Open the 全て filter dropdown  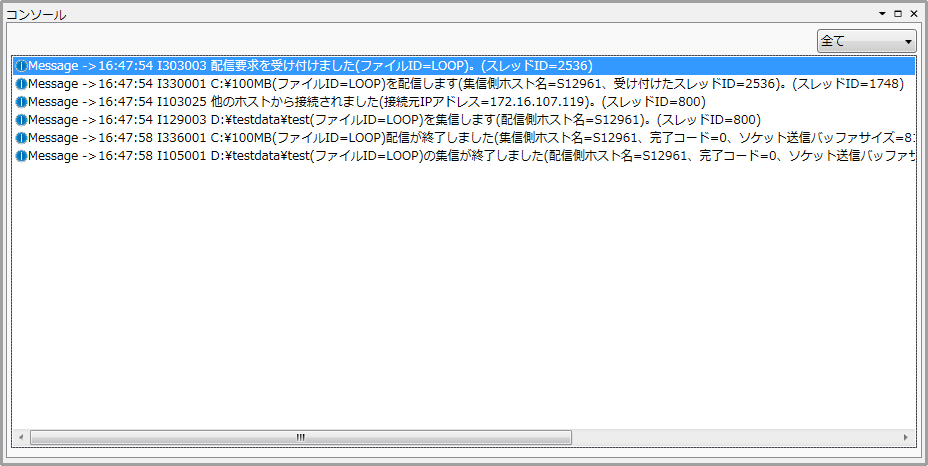[x=866, y=41]
